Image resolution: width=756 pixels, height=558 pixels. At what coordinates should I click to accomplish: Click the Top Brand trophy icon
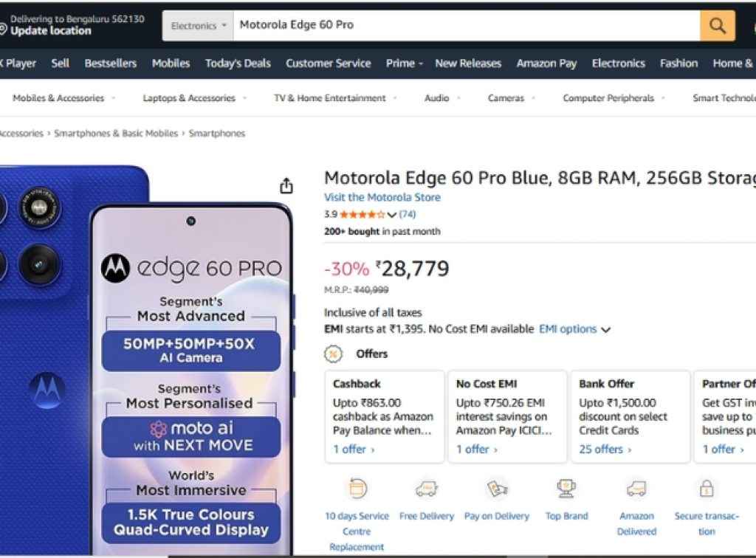click(x=566, y=488)
